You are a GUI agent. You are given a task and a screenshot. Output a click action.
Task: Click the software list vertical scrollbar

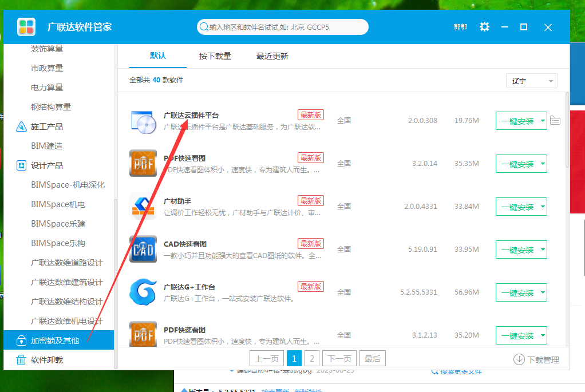pyautogui.click(x=567, y=130)
